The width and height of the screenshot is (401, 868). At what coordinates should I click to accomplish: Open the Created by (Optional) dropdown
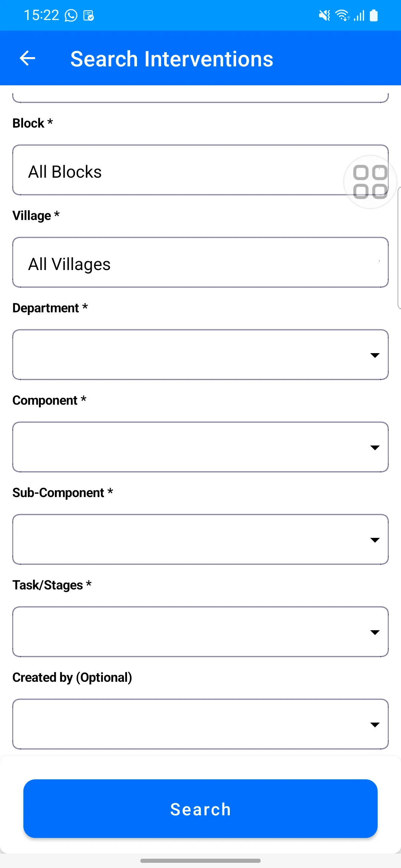[x=200, y=724]
